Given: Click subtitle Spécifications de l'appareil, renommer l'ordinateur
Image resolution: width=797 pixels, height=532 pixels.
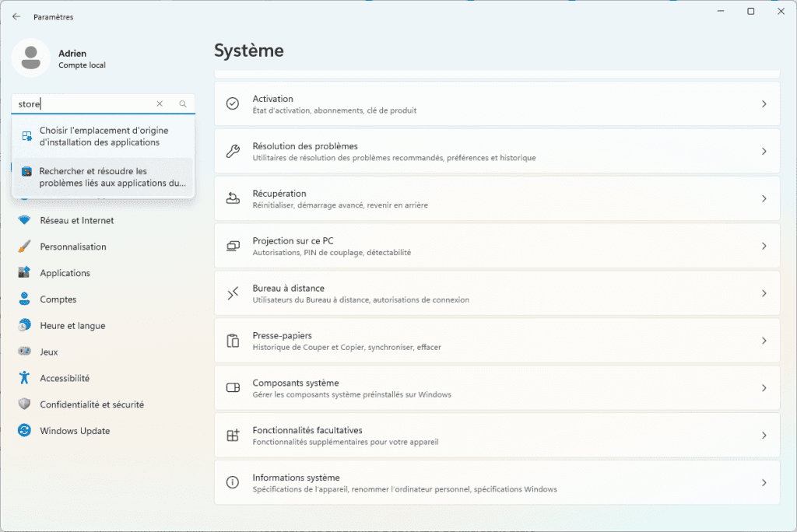Looking at the screenshot, I should [x=405, y=489].
